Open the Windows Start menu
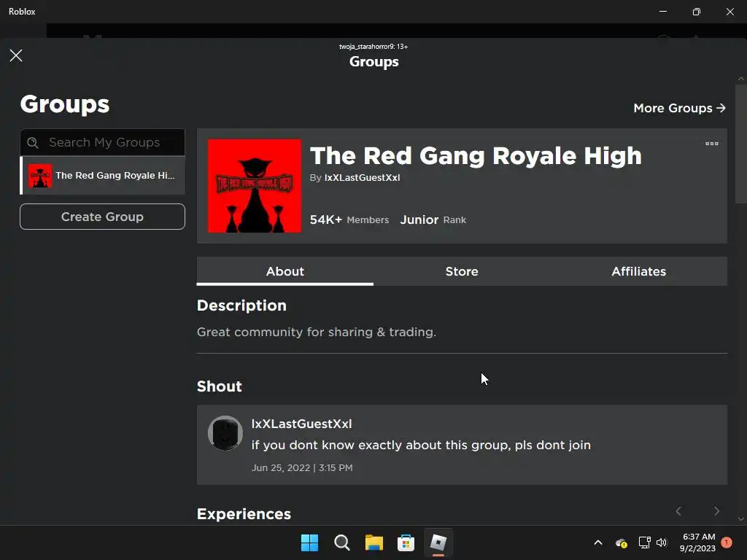The height and width of the screenshot is (560, 747). pos(309,542)
